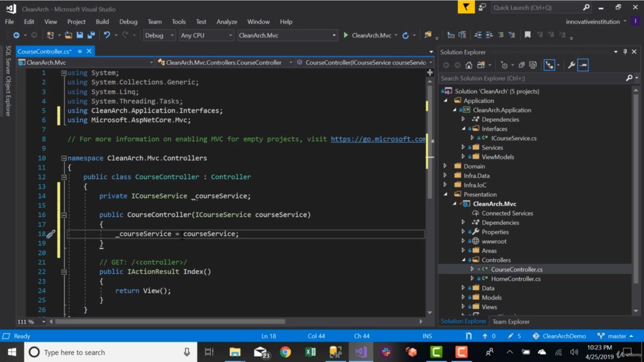Open the 111 % zoom level dropdown

31,322
